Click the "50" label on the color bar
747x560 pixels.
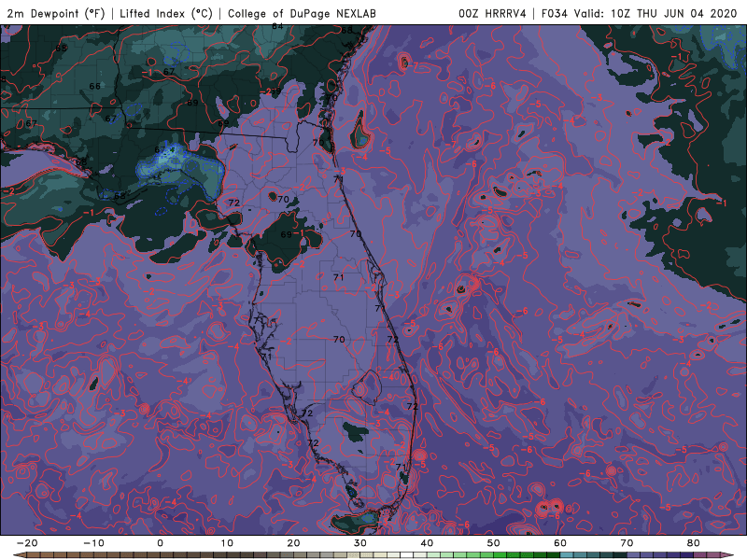pyautogui.click(x=494, y=543)
